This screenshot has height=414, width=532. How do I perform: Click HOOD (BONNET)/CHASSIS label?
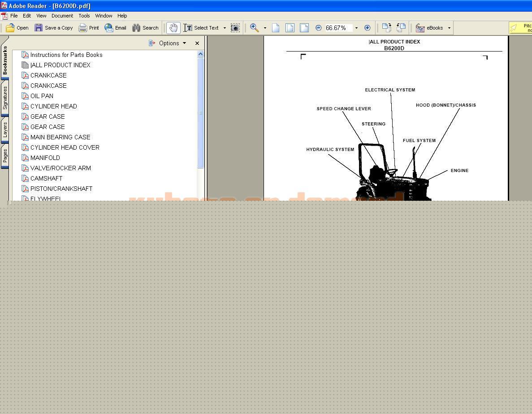tap(446, 105)
